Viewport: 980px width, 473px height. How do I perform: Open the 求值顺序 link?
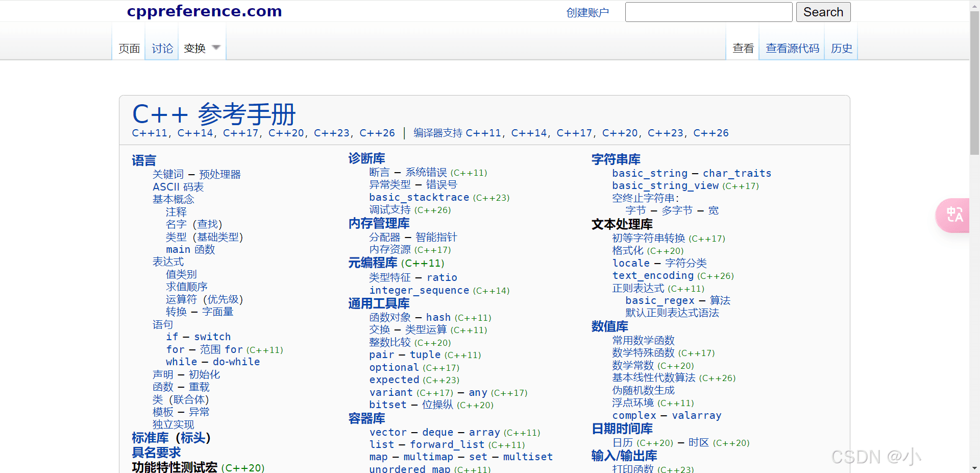[x=186, y=287]
